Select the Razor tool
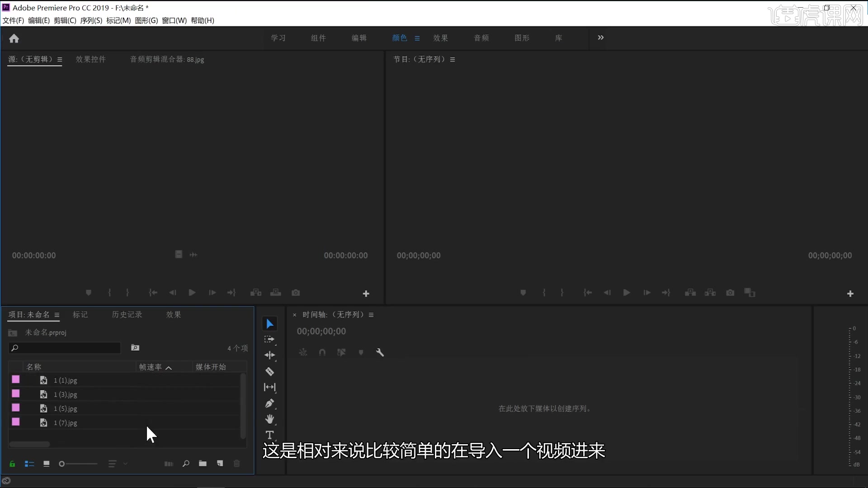 point(270,371)
